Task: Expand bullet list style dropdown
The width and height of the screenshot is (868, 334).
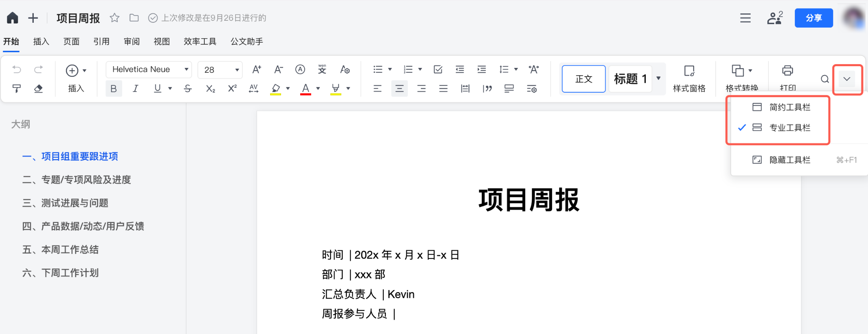Action: pos(390,69)
